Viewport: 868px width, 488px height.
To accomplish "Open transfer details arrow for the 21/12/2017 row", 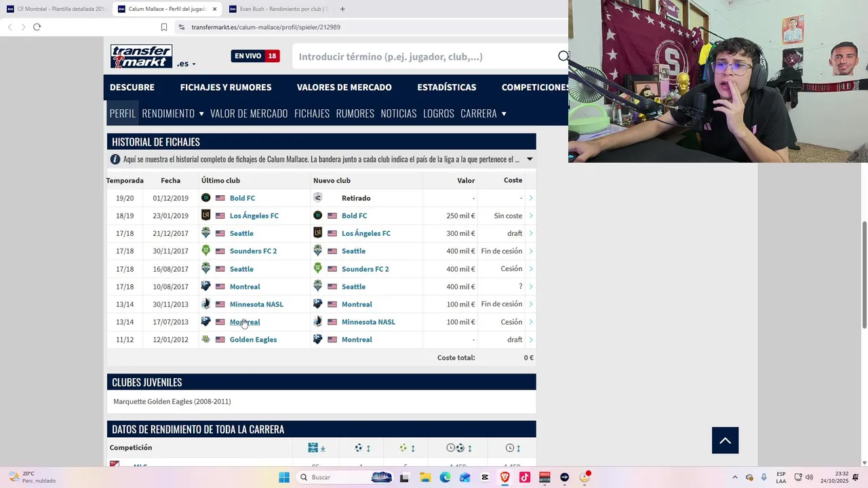I will (530, 233).
